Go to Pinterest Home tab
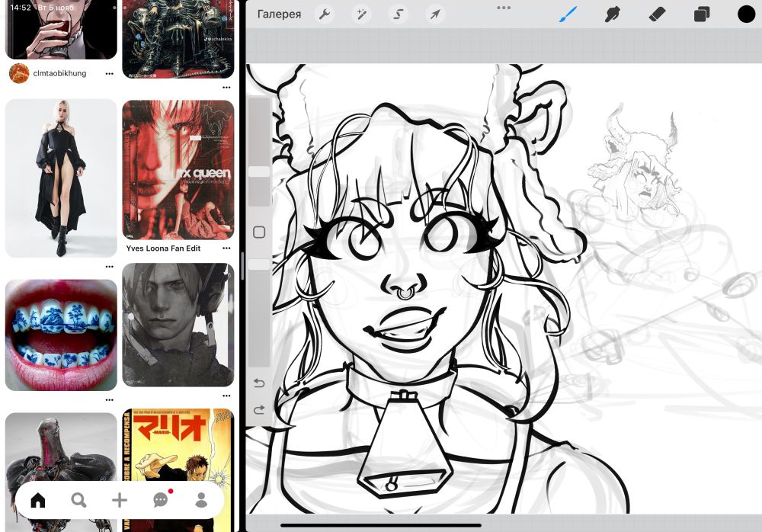The height and width of the screenshot is (532, 762). 38,500
